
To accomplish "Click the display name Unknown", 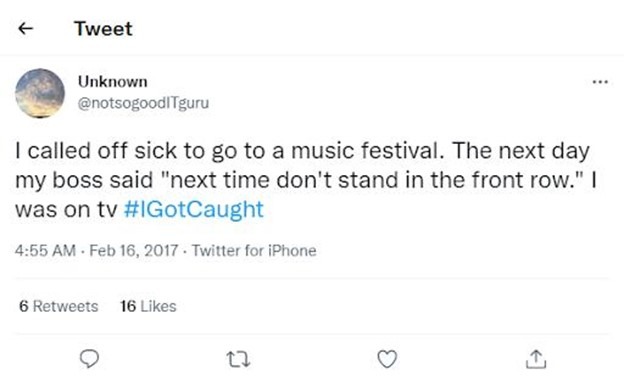I will pyautogui.click(x=113, y=82).
